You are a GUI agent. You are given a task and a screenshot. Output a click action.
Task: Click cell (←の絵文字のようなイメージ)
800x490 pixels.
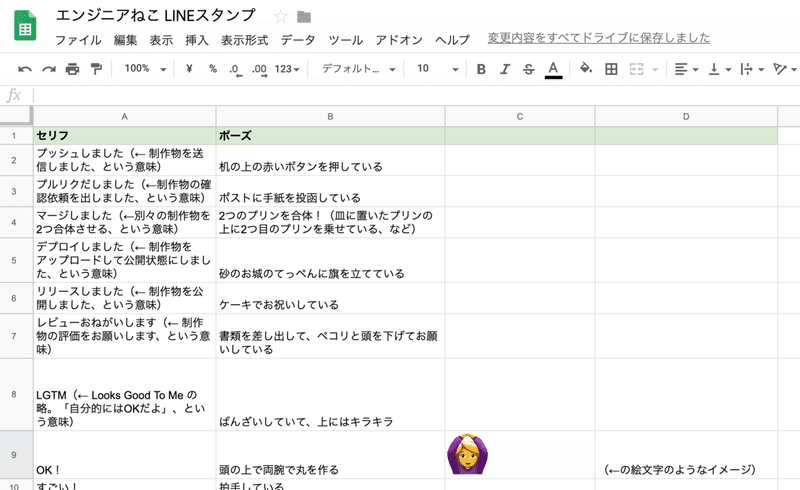tap(686, 455)
